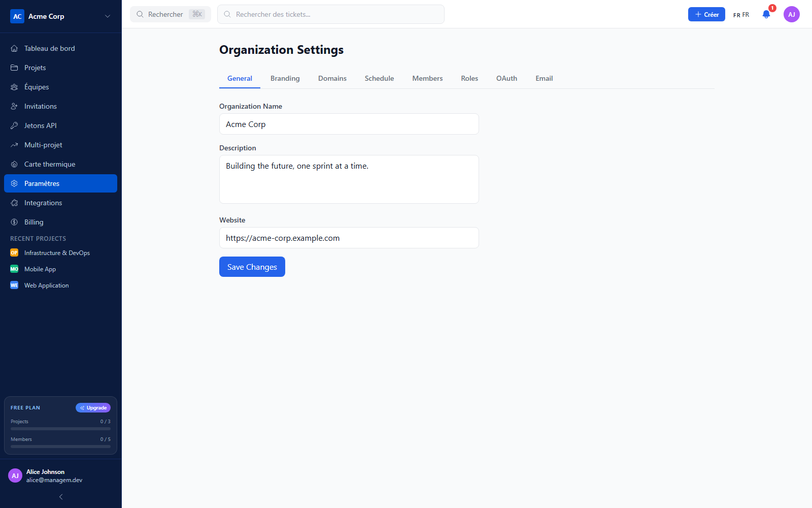Expand the Acme Corp organization switcher
The image size is (812, 508).
coord(60,16)
